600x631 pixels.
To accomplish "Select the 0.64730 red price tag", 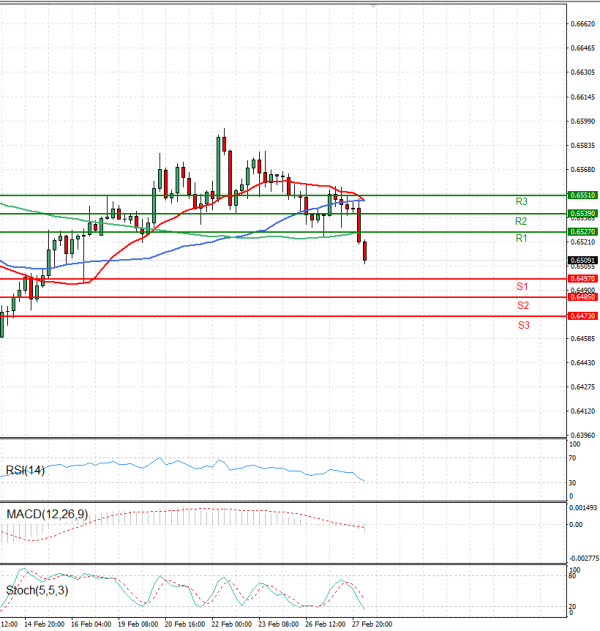I will [583, 316].
